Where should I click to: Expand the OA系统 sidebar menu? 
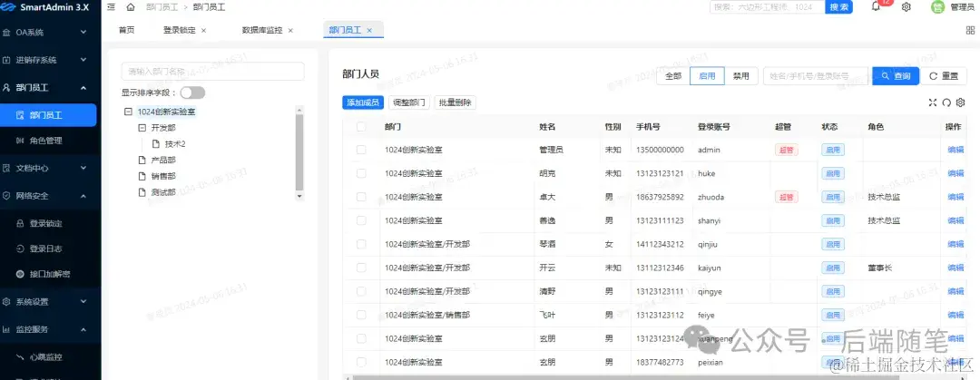pos(48,32)
